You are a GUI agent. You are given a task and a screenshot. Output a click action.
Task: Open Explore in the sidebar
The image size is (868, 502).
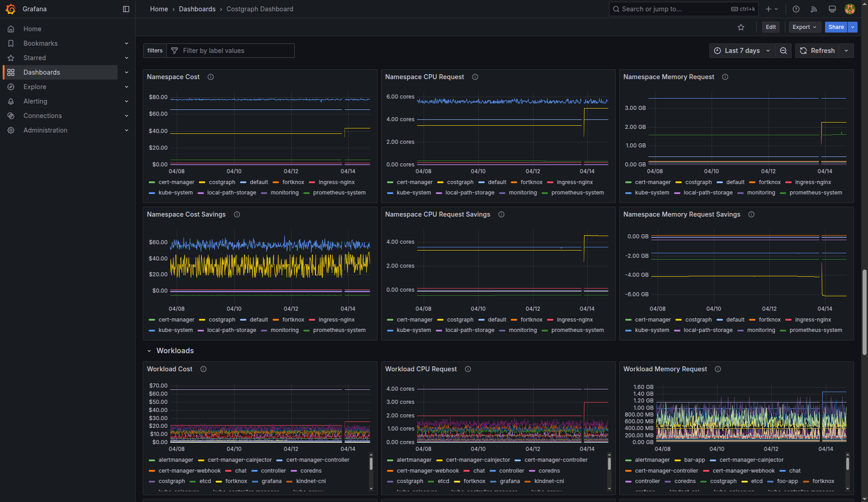[35, 87]
